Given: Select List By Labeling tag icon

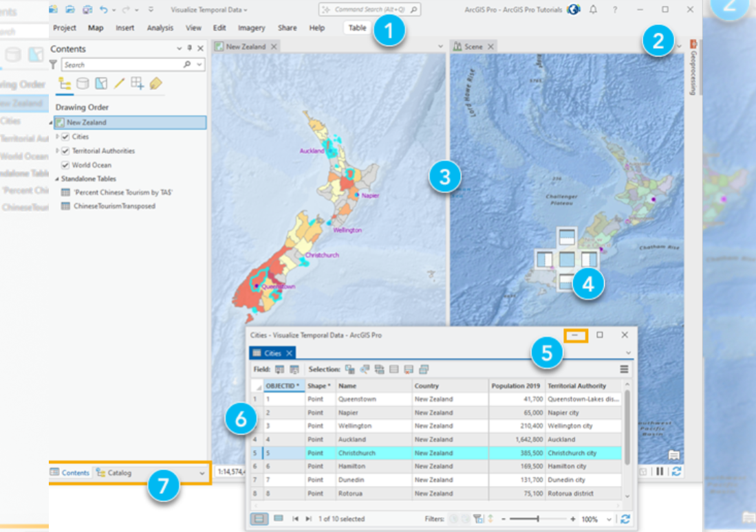Looking at the screenshot, I should (x=155, y=83).
